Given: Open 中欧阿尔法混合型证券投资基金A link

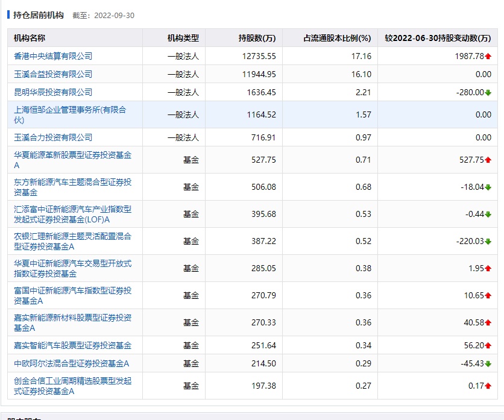Looking at the screenshot, I should click(71, 363).
